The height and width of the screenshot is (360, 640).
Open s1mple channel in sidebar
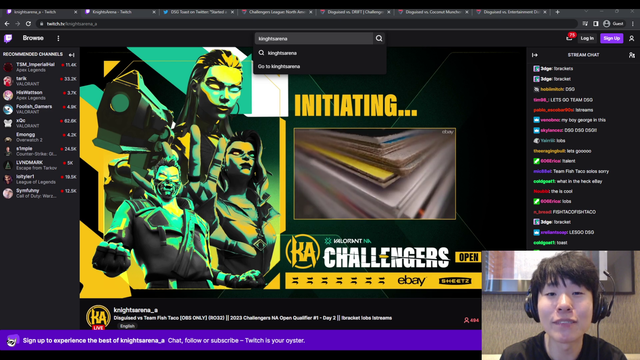coord(40,151)
